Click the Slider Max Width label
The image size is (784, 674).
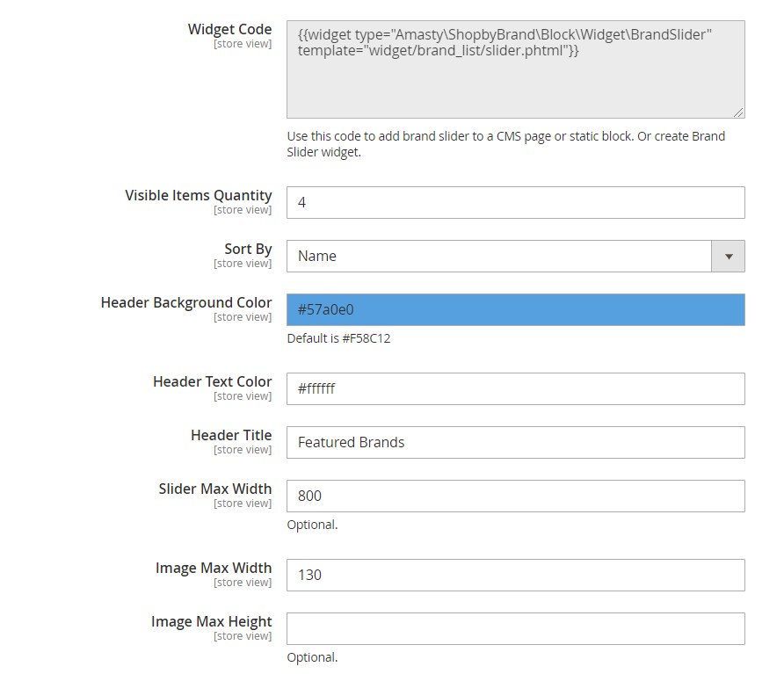click(x=215, y=489)
